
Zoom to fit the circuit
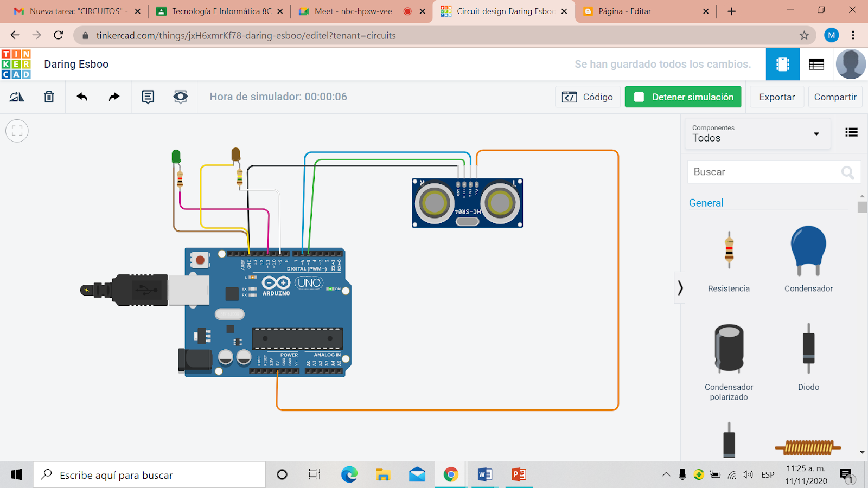pos(17,131)
